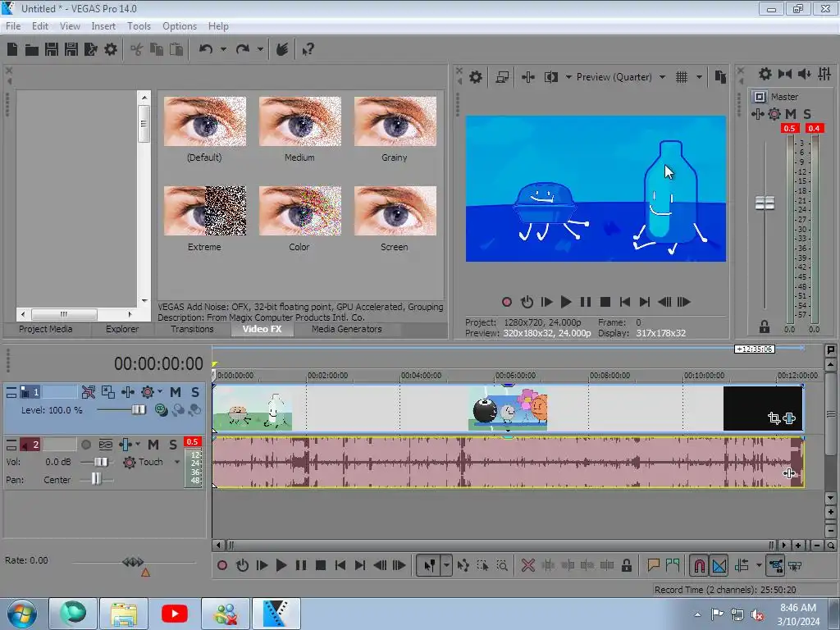This screenshot has width=840, height=630.
Task: Mute video track 1
Action: 176,392
